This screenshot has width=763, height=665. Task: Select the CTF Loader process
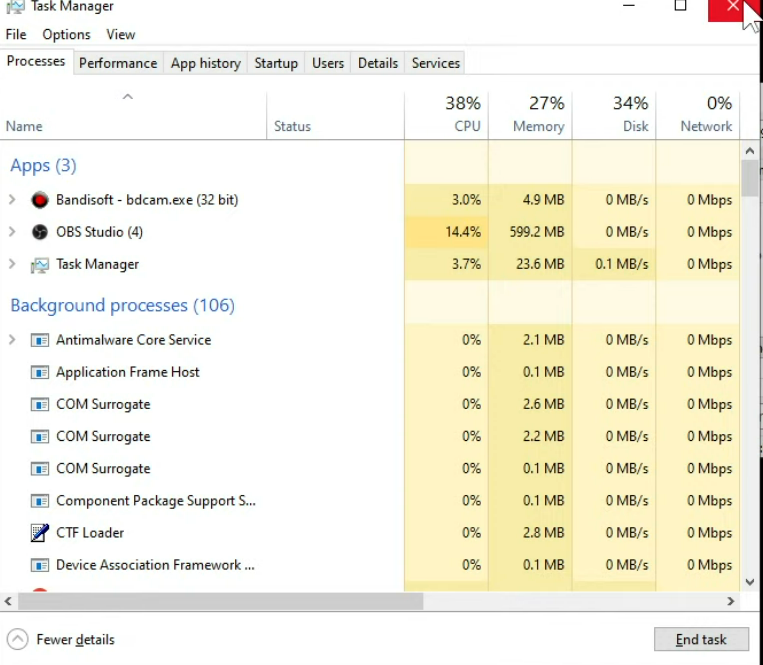pos(90,533)
